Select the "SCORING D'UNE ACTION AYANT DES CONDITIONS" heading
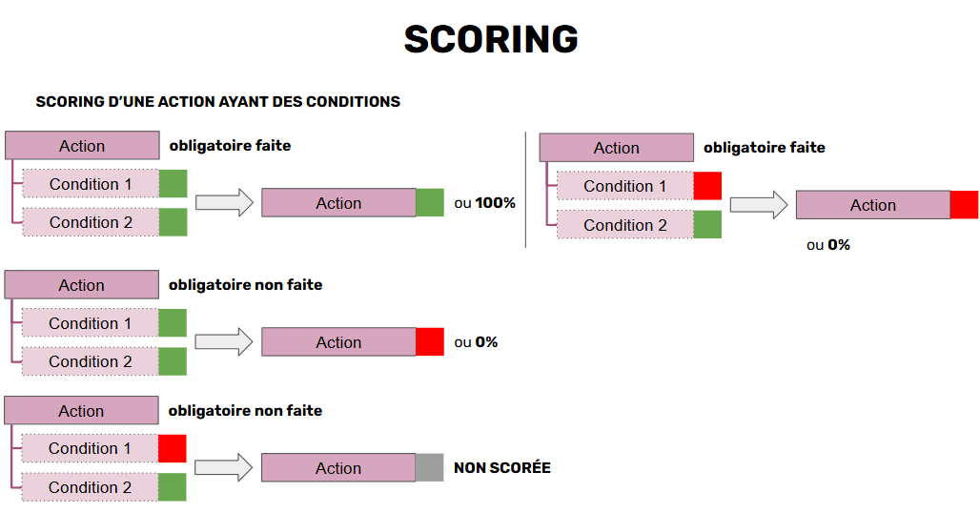The height and width of the screenshot is (513, 980). pyautogui.click(x=217, y=101)
